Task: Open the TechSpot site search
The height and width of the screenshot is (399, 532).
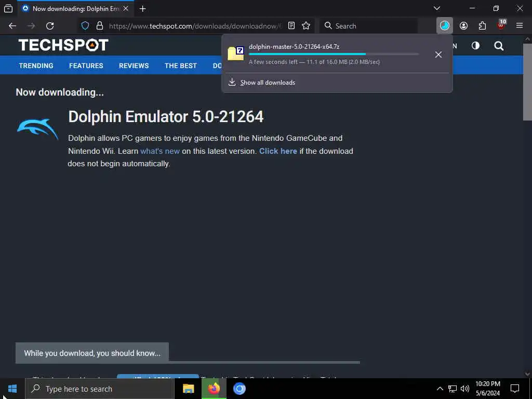Action: 499,46
